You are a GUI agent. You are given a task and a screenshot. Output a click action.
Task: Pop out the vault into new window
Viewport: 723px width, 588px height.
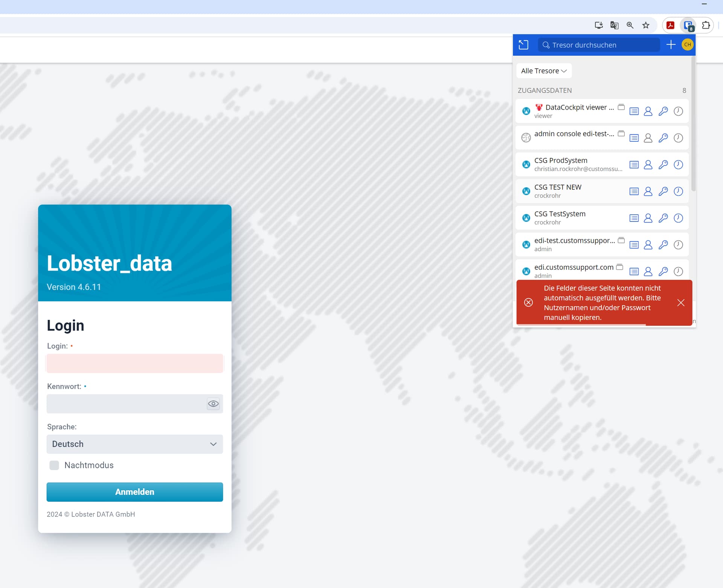tap(523, 45)
